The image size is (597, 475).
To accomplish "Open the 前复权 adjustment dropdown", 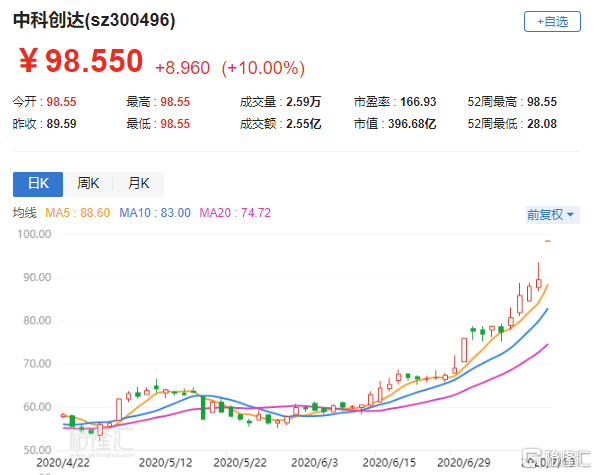I will pyautogui.click(x=552, y=215).
